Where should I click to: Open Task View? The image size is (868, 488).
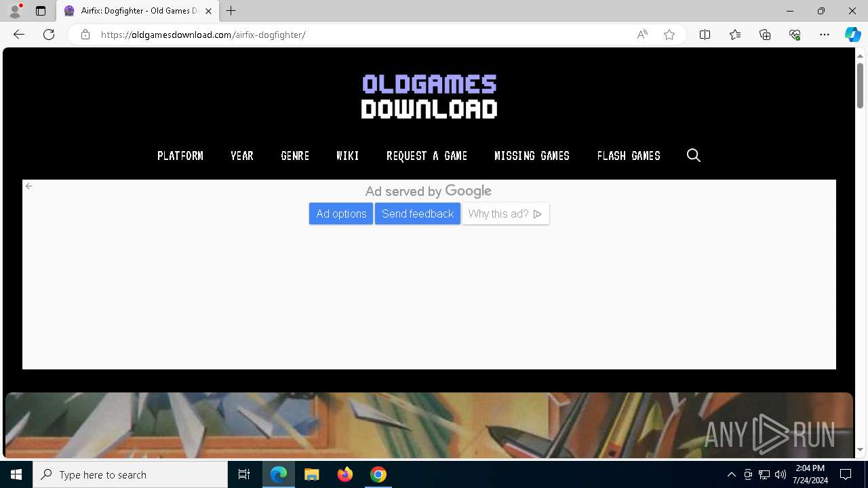244,474
